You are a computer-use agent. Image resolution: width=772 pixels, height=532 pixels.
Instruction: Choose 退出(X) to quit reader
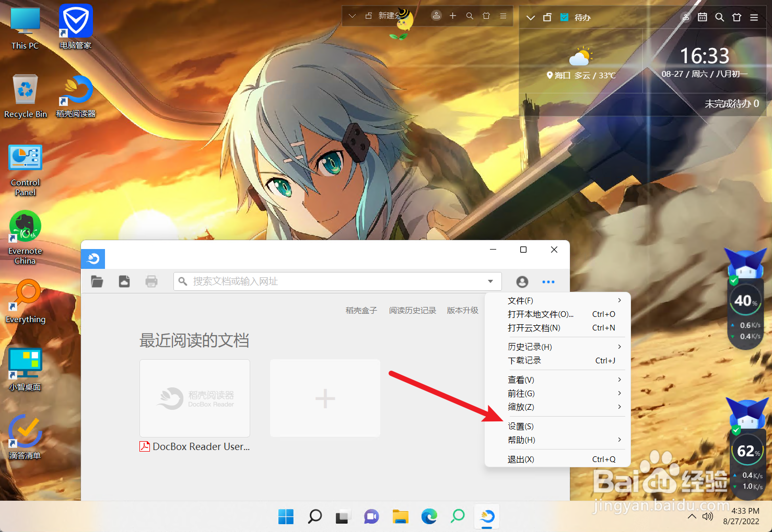point(558,459)
